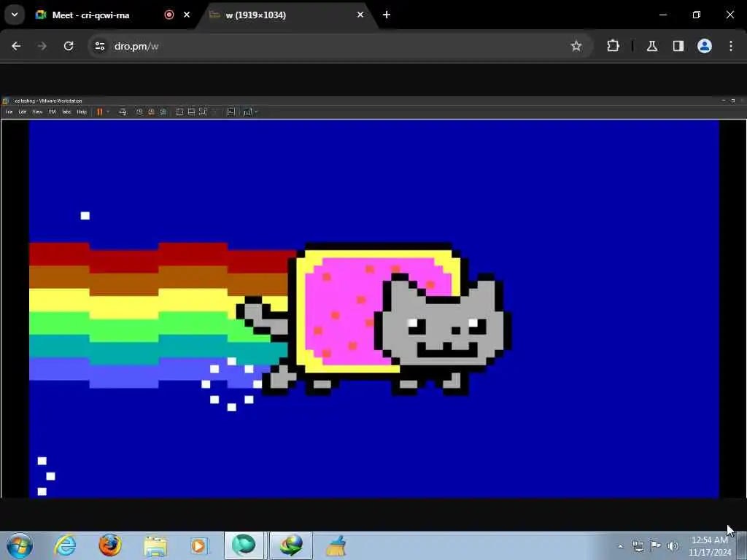Click the site information icon in address bar
Image resolution: width=747 pixels, height=560 pixels.
(x=99, y=46)
